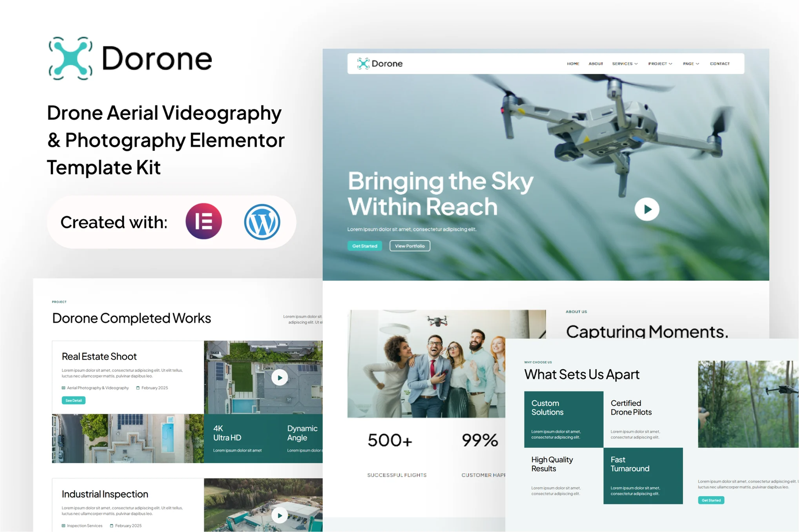The image size is (799, 532).
Task: Open the CONTACT page from the navbar
Action: [720, 63]
